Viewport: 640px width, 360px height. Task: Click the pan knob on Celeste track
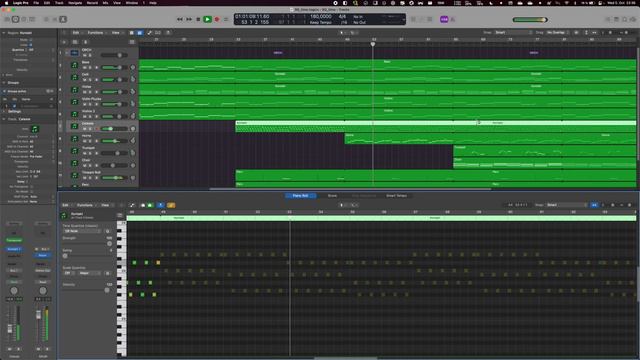[133, 129]
